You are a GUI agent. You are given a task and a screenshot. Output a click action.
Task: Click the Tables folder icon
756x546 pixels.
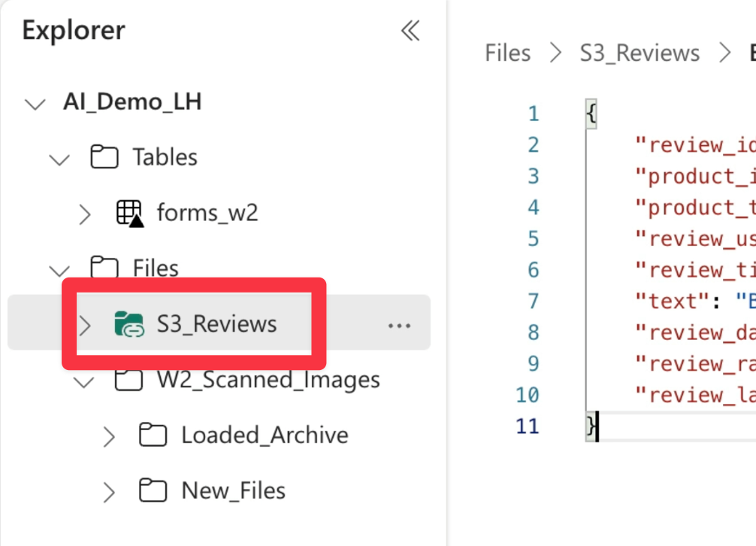click(x=104, y=157)
